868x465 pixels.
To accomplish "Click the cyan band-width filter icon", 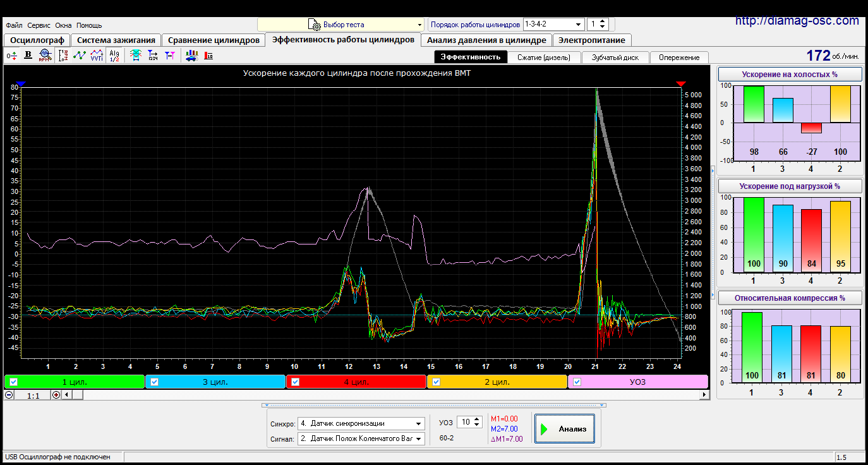I will tap(135, 56).
